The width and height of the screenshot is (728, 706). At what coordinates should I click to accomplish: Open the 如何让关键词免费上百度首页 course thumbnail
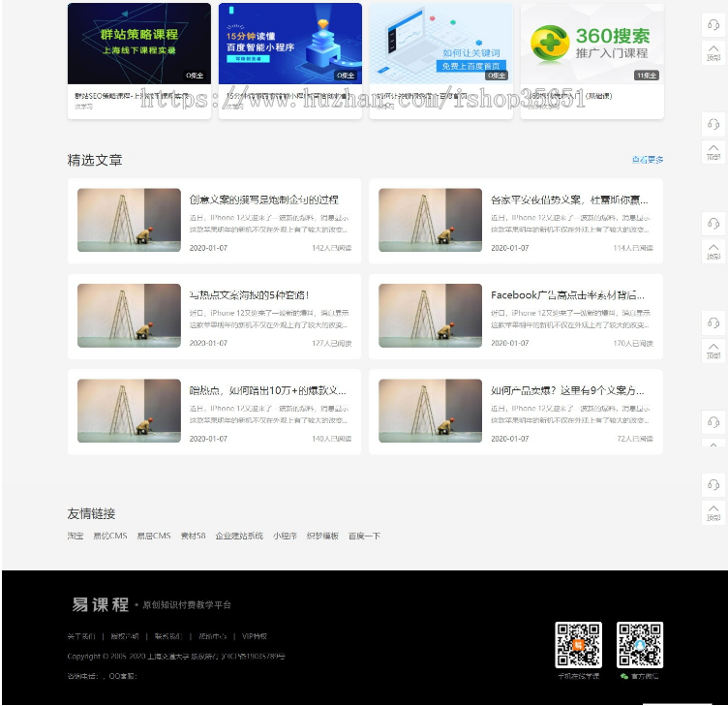(x=441, y=44)
